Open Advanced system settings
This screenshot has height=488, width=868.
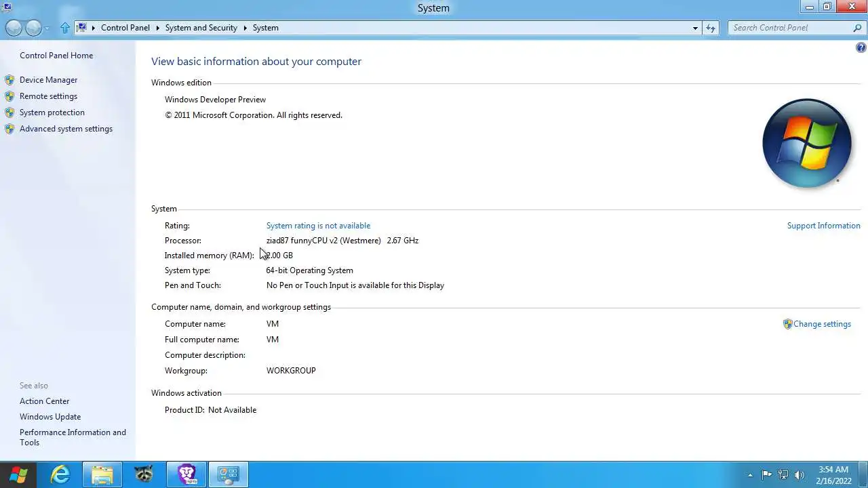[x=66, y=129]
